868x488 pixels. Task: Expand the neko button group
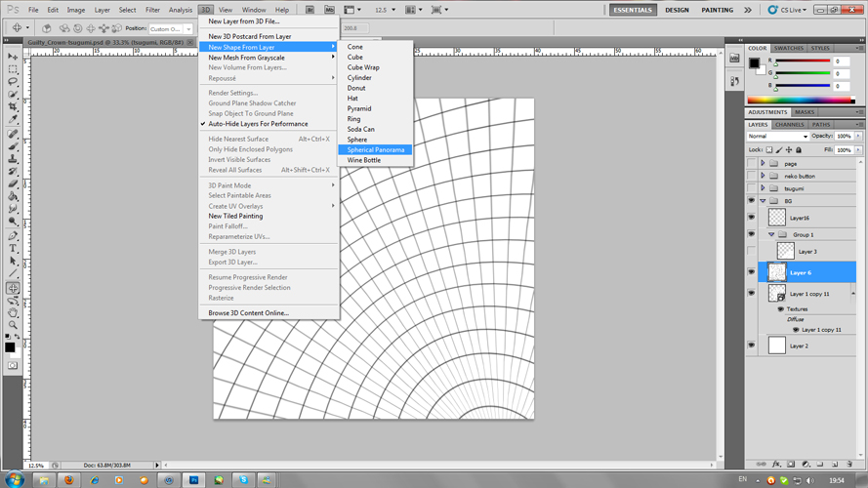point(763,176)
